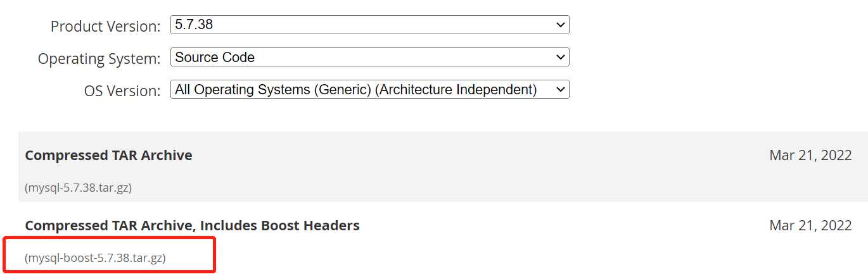868x279 pixels.
Task: Click the Source Code value text
Action: pyautogui.click(x=215, y=57)
